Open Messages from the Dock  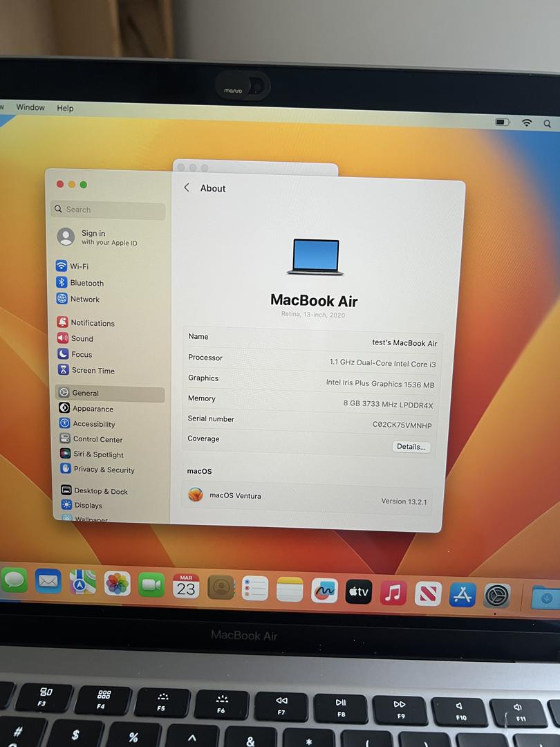[14, 580]
